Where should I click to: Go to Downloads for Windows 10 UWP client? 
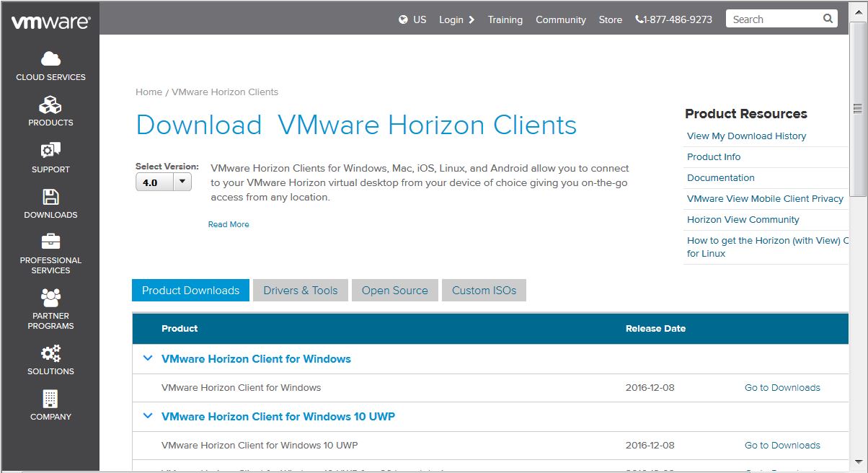coord(782,445)
